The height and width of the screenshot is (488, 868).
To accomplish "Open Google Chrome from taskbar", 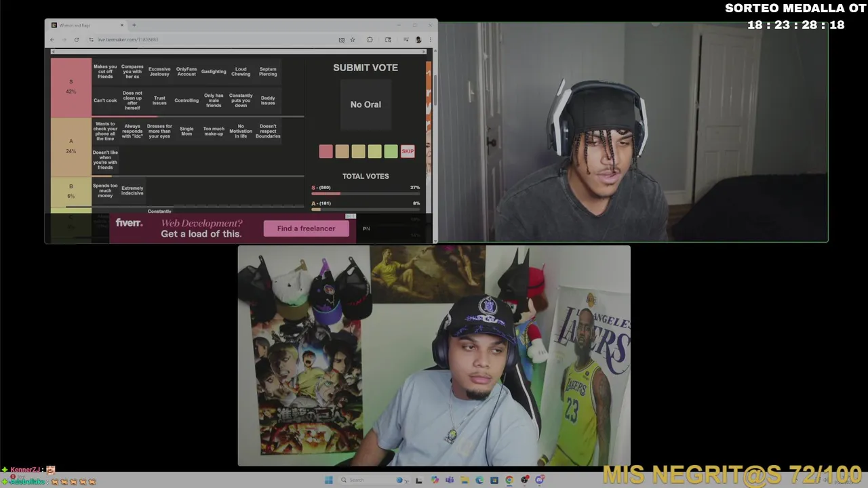I will point(509,480).
